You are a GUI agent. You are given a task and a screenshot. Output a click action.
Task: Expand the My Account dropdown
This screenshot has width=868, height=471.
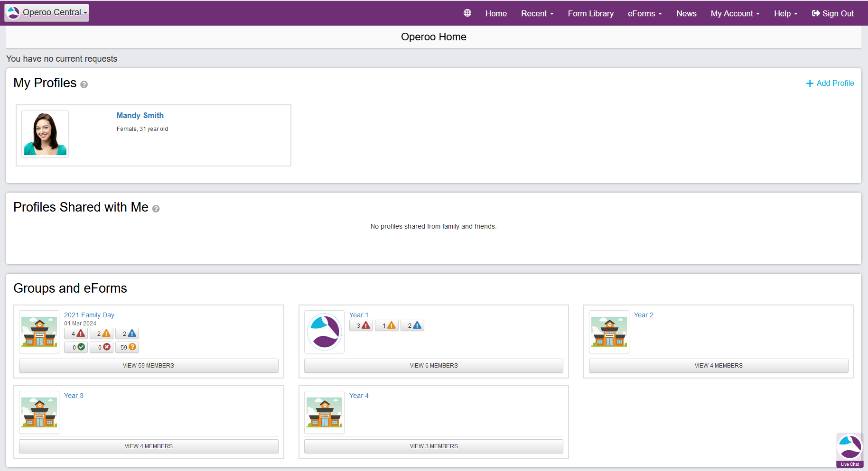pyautogui.click(x=735, y=13)
